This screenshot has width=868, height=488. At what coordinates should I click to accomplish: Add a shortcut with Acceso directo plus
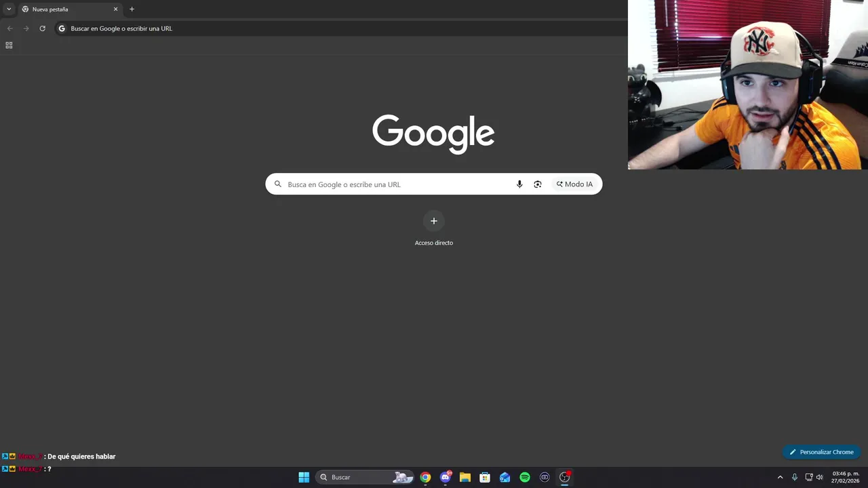coord(434,221)
